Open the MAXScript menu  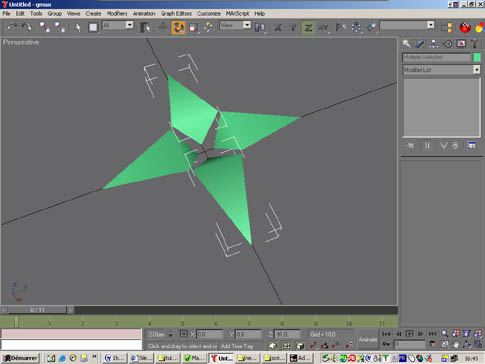point(237,13)
